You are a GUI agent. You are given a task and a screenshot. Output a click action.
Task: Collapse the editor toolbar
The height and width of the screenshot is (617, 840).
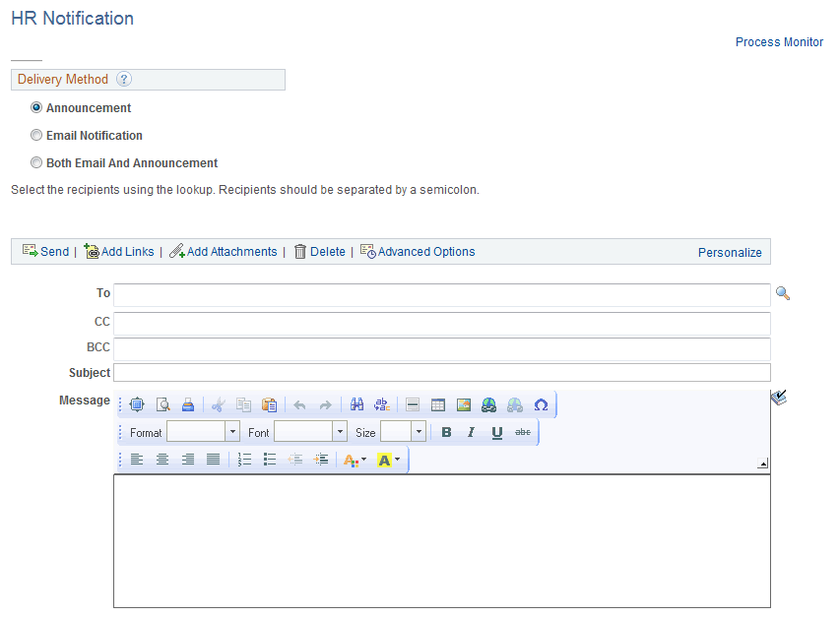click(x=763, y=463)
